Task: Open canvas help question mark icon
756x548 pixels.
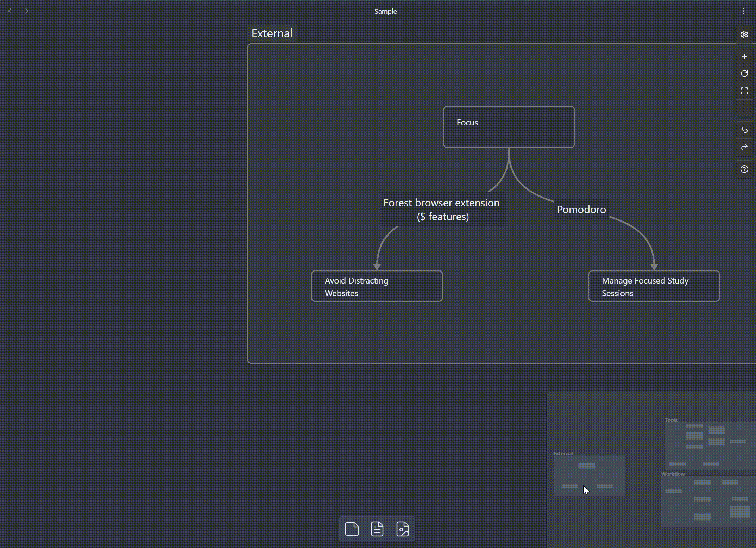Action: [x=744, y=169]
